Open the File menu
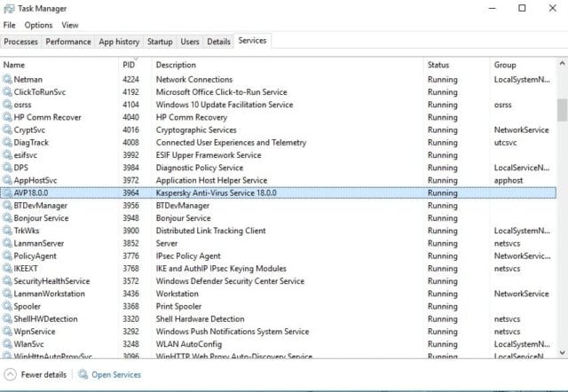 (10, 25)
